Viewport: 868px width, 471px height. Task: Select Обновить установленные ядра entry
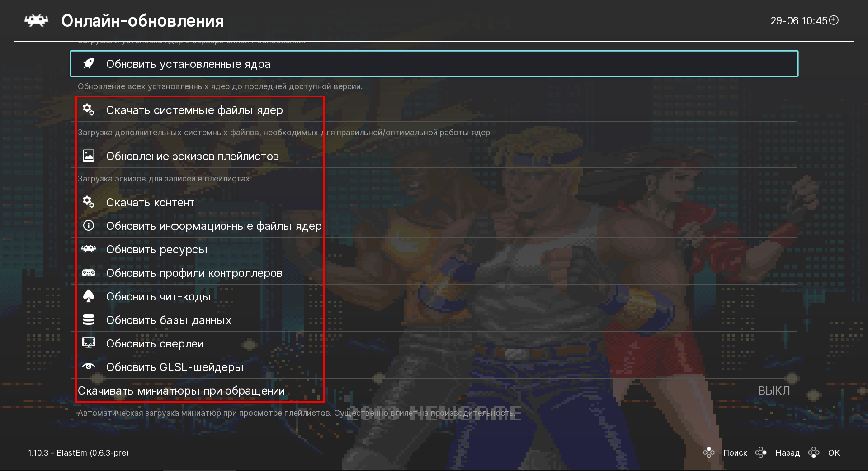434,64
